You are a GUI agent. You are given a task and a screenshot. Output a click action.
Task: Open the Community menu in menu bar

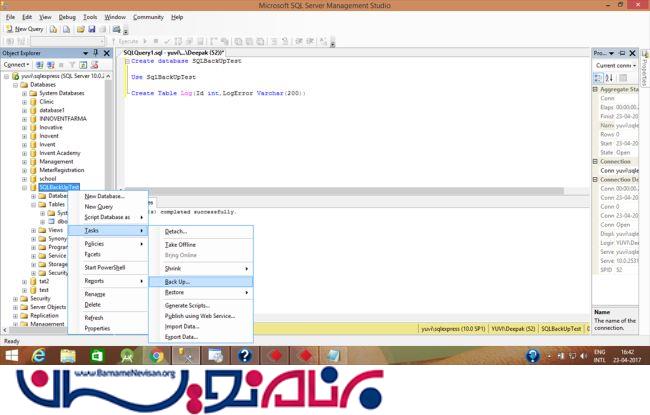(x=148, y=17)
